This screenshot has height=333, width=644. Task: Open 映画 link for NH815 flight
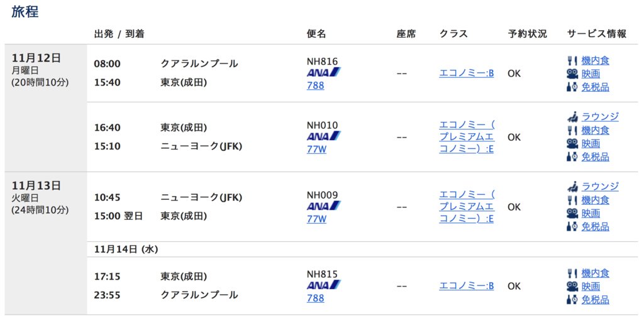point(591,287)
